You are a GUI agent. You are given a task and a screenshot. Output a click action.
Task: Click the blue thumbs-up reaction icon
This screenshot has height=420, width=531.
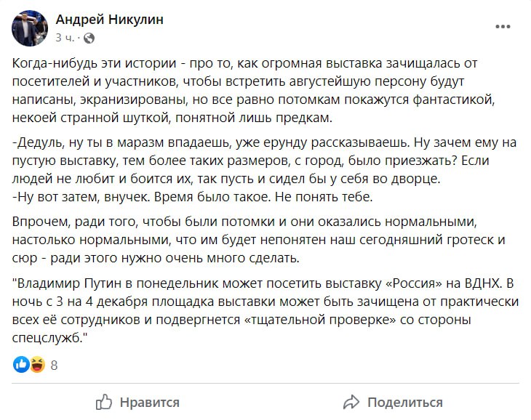tap(21, 365)
